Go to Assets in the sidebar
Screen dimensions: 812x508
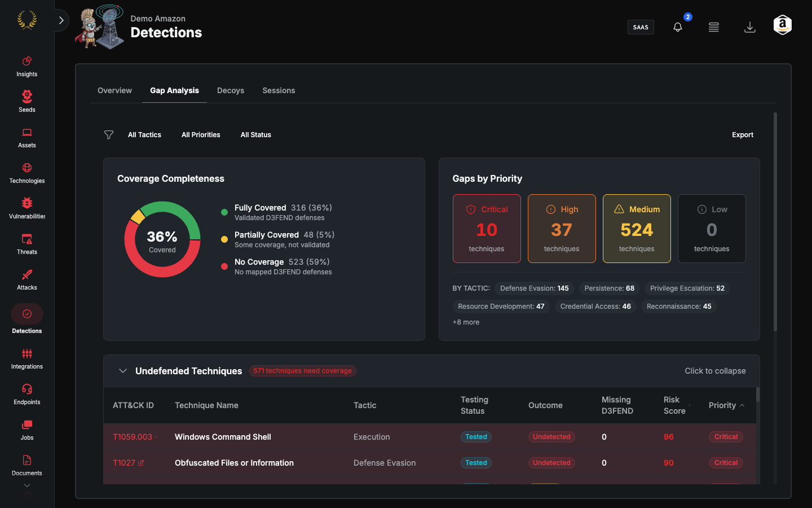[27, 137]
